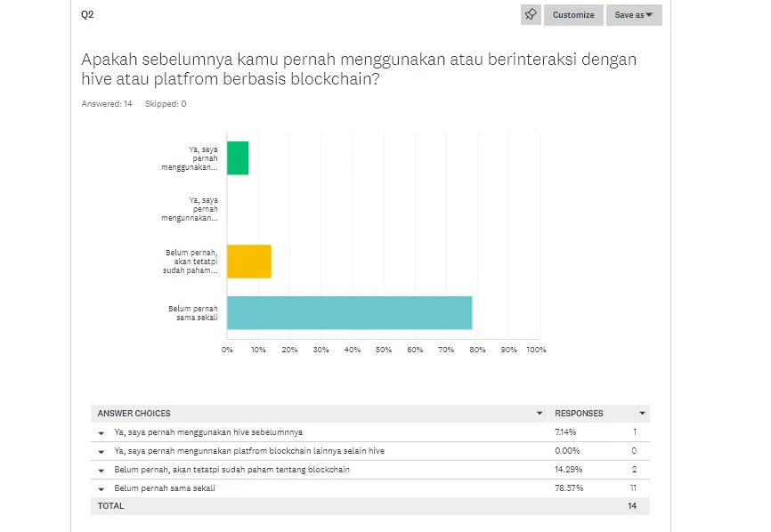Click the question title about hive blockchain

tap(359, 69)
